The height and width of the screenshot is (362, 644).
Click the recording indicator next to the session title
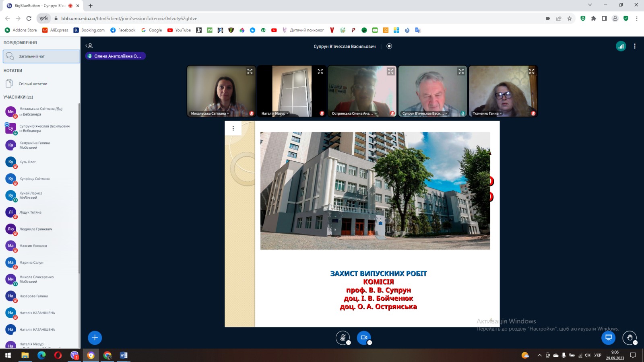pyautogui.click(x=389, y=46)
